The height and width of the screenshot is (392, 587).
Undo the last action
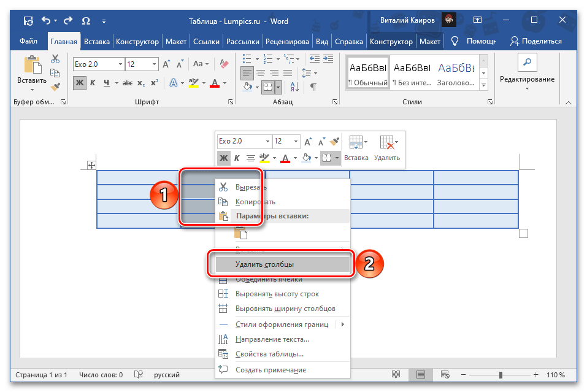pyautogui.click(x=46, y=21)
